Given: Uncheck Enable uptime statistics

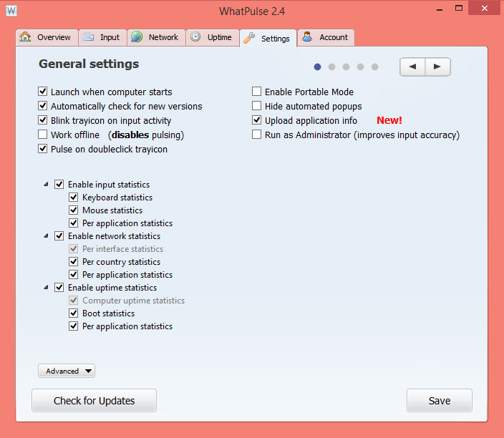Looking at the screenshot, I should (x=59, y=287).
